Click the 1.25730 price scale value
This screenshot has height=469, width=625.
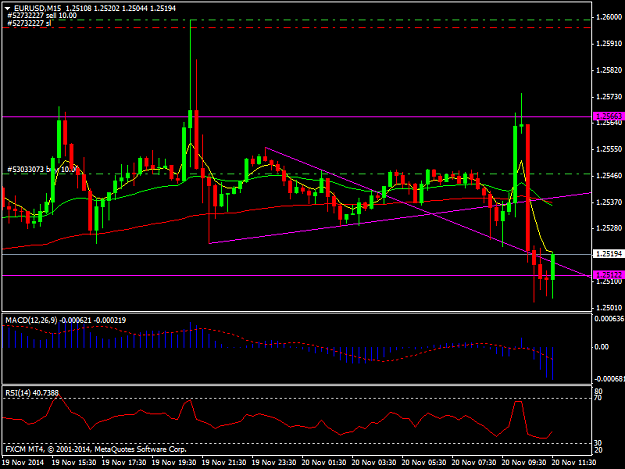(609, 97)
